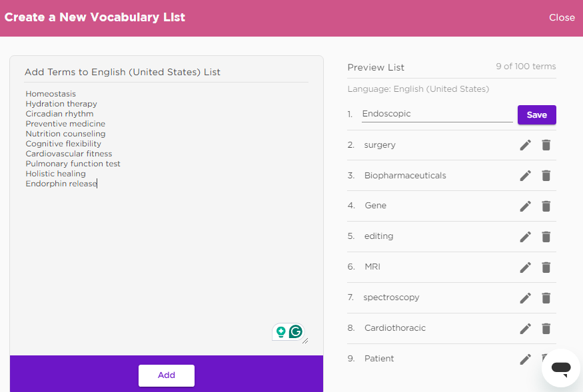Open the Grammarly G icon in text area
This screenshot has height=392, width=583.
pos(296,331)
